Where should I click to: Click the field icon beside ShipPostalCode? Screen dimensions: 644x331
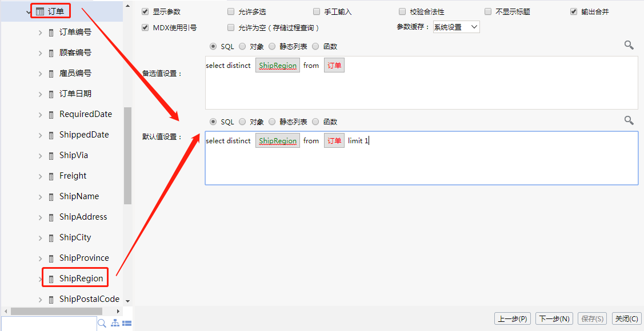click(x=51, y=300)
